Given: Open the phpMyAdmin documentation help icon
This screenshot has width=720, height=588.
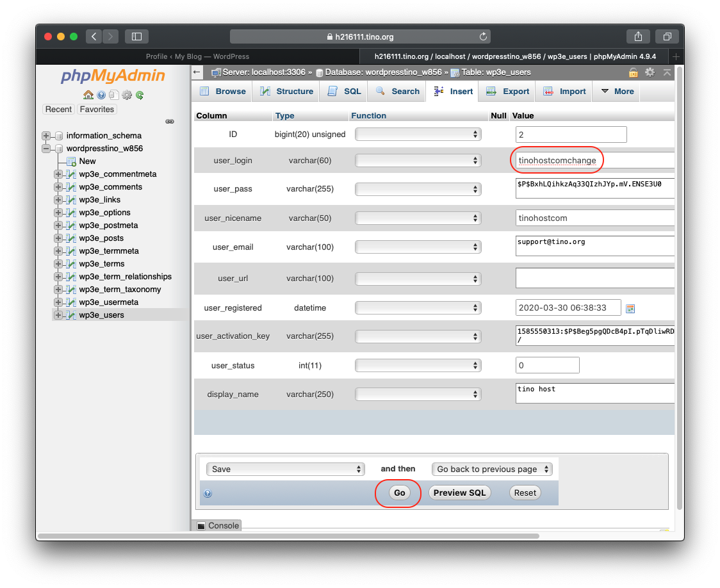Looking at the screenshot, I should click(101, 95).
